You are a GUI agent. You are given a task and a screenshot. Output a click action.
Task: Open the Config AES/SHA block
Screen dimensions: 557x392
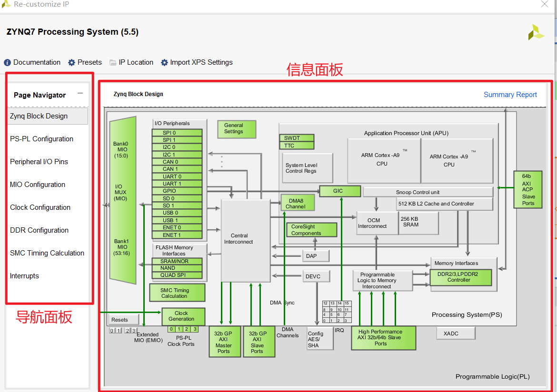pyautogui.click(x=319, y=338)
